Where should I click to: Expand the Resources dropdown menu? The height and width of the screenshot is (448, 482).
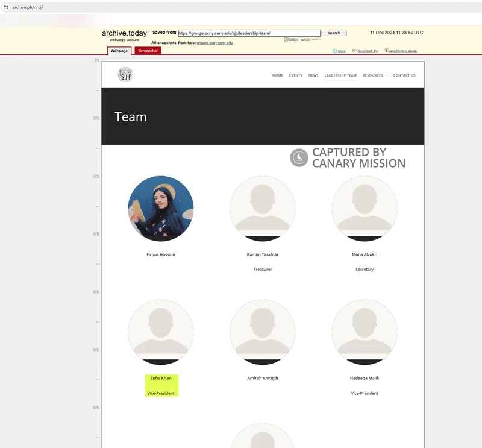click(x=375, y=75)
